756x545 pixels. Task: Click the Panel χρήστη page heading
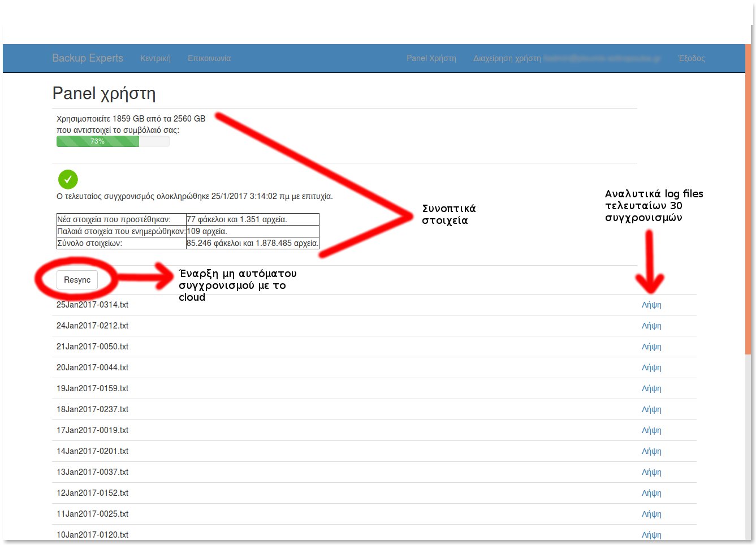pyautogui.click(x=104, y=93)
